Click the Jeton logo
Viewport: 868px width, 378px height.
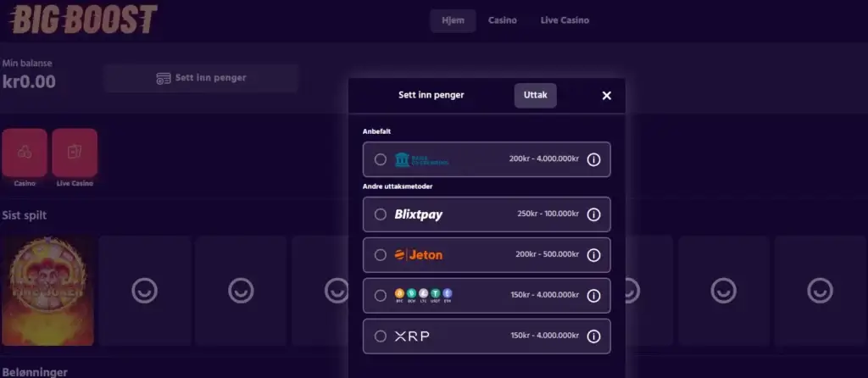point(419,255)
